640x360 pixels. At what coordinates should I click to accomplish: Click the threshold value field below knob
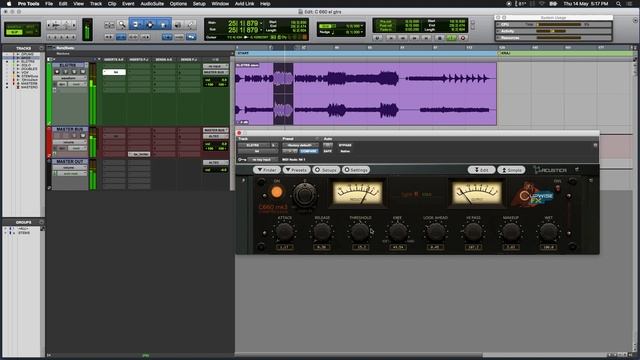[x=360, y=247]
